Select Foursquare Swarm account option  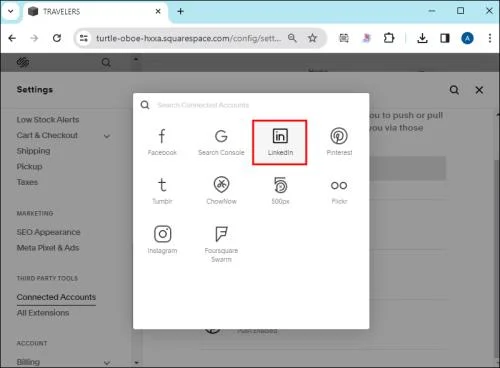(221, 244)
